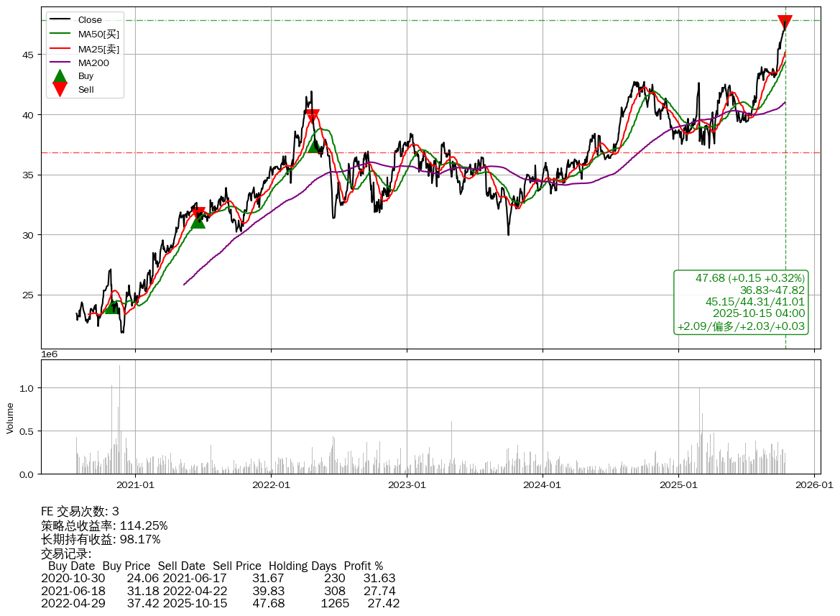This screenshot has width=840, height=616.
Task: Click the Volume axis label
Action: tap(10, 417)
